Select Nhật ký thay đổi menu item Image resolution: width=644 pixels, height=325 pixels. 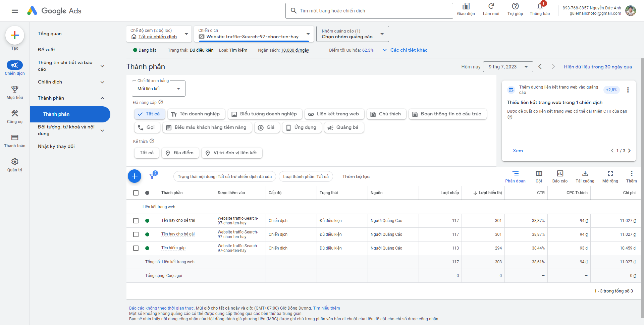[x=56, y=146]
